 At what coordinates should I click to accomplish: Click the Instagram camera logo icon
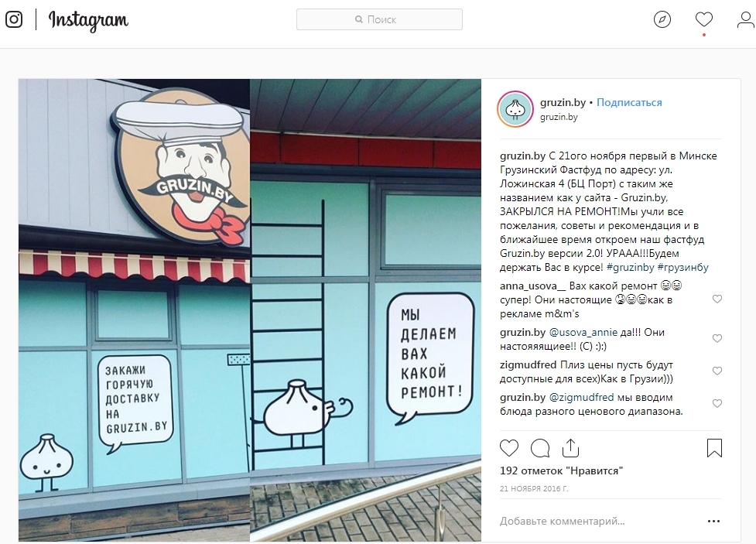(x=14, y=19)
